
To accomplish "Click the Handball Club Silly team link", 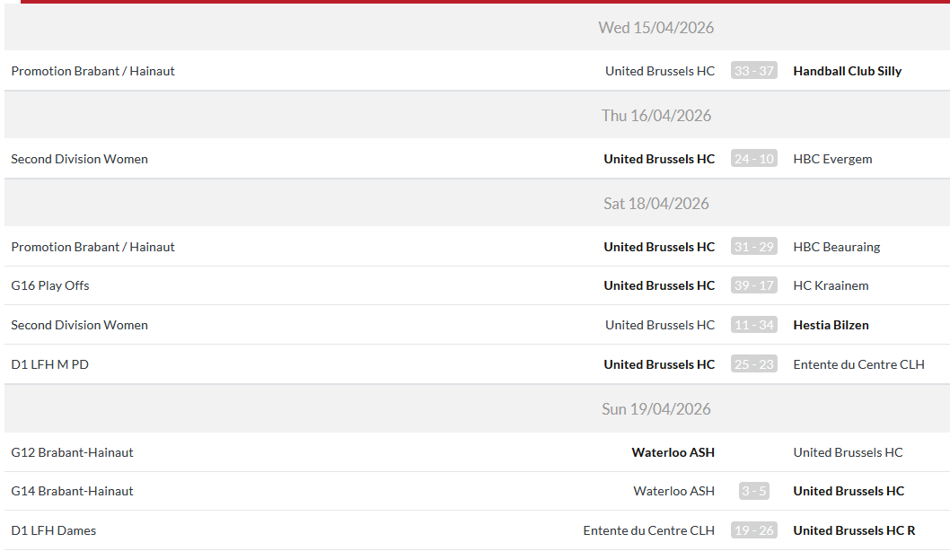I will [847, 71].
